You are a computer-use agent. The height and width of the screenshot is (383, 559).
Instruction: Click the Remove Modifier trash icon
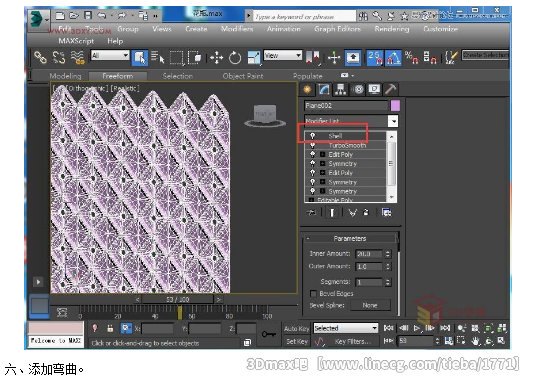click(366, 213)
